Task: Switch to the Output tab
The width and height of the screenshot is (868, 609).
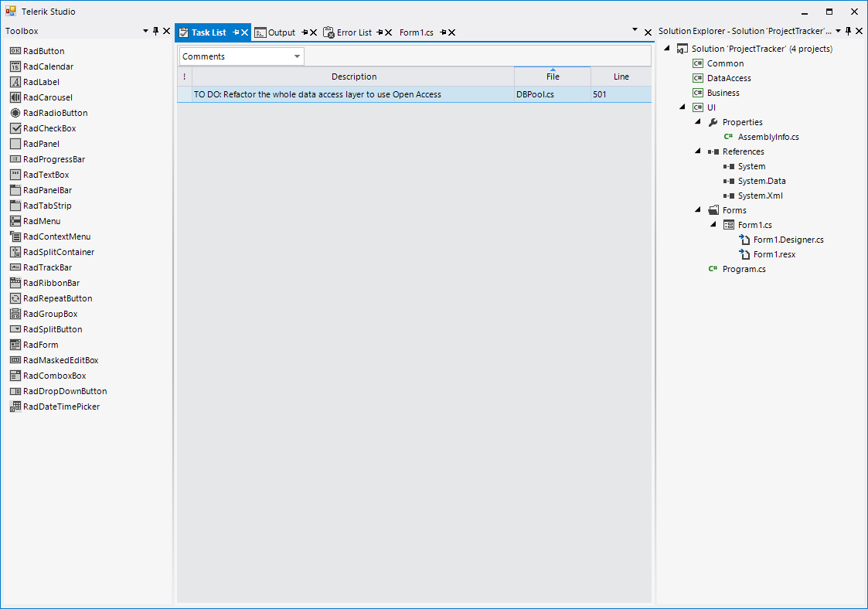Action: click(282, 32)
